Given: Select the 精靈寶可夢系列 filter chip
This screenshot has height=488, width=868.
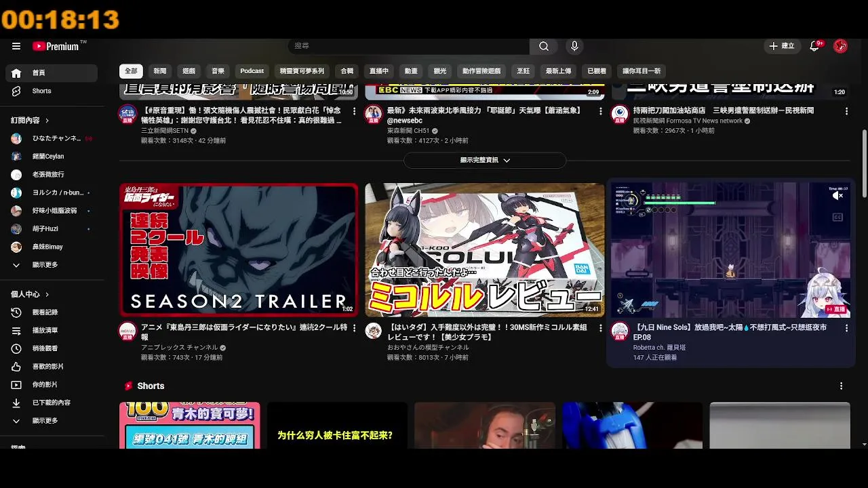Looking at the screenshot, I should click(x=302, y=70).
